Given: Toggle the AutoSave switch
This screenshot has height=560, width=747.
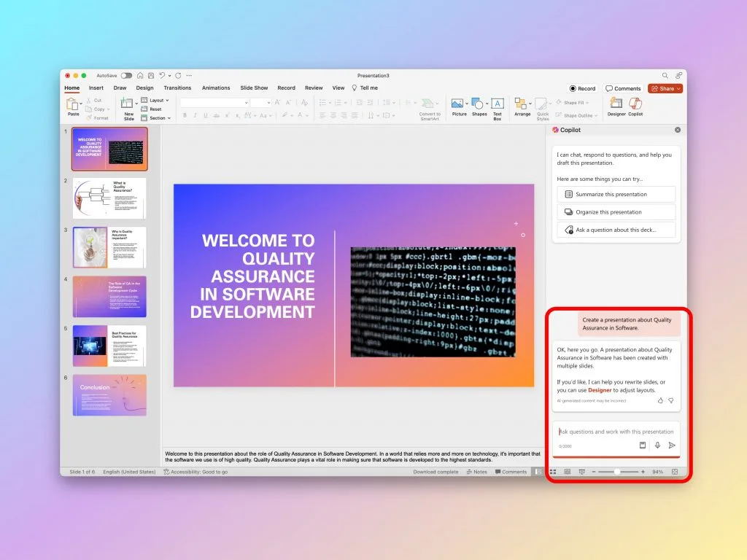Looking at the screenshot, I should pyautogui.click(x=126, y=75).
